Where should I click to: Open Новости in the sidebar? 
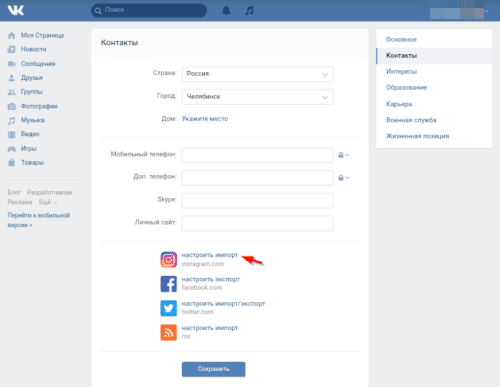[33, 49]
